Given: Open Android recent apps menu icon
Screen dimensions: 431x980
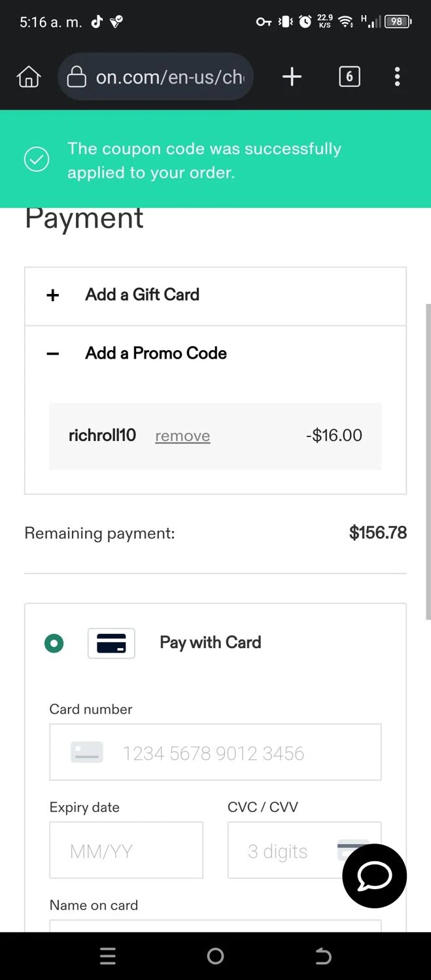Looking at the screenshot, I should tap(108, 956).
